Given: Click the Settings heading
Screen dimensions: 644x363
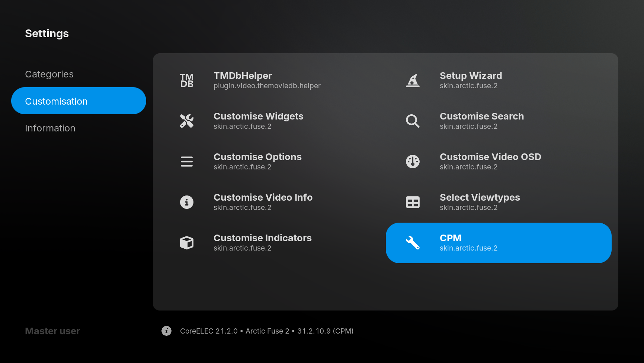Looking at the screenshot, I should pyautogui.click(x=47, y=34).
